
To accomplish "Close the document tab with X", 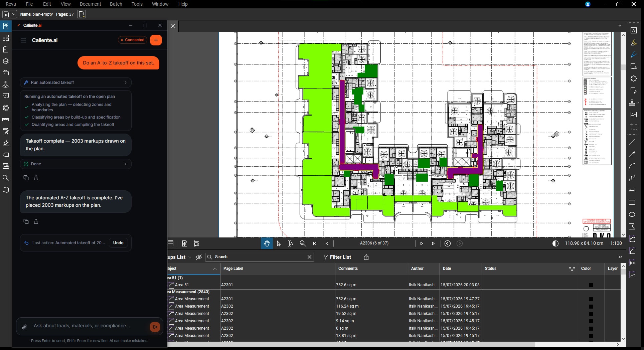I will click(173, 26).
